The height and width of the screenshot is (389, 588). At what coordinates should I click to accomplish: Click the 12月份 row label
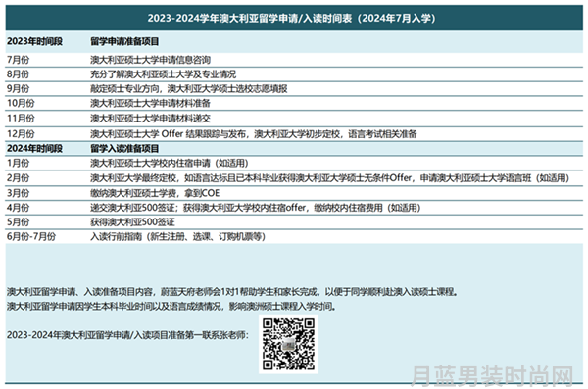click(x=21, y=133)
